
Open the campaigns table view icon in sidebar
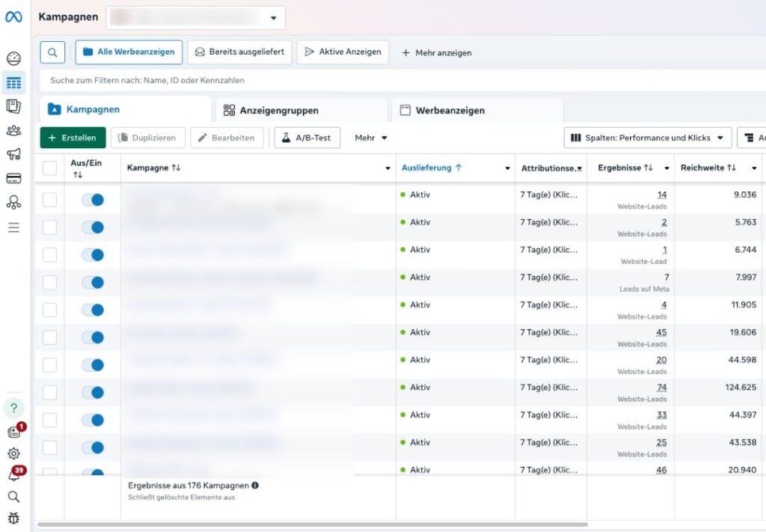[x=13, y=82]
